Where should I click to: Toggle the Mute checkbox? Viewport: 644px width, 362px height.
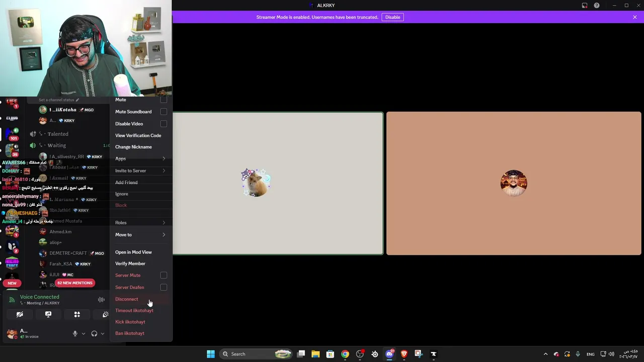164,100
